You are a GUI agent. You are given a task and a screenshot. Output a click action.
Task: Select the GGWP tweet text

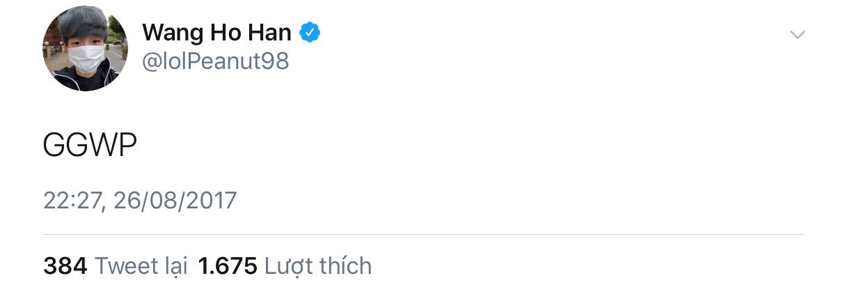(90, 146)
